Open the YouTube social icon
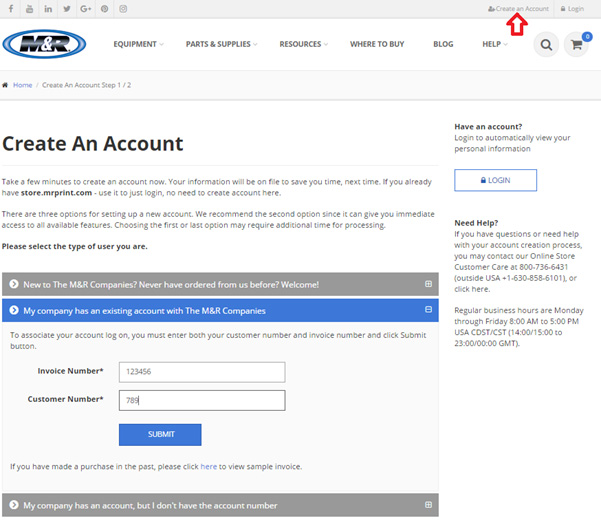 30,8
